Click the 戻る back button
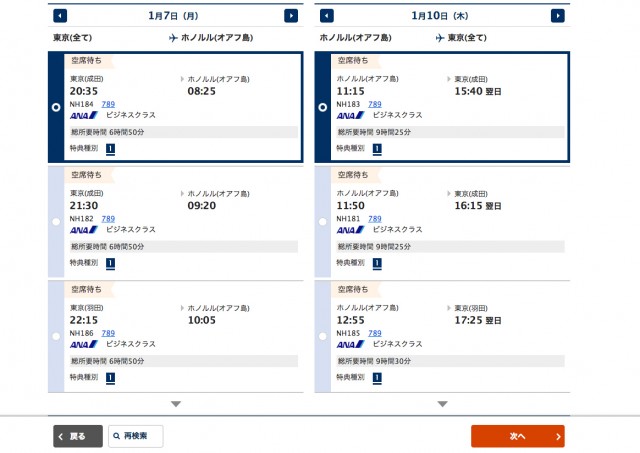 point(78,436)
